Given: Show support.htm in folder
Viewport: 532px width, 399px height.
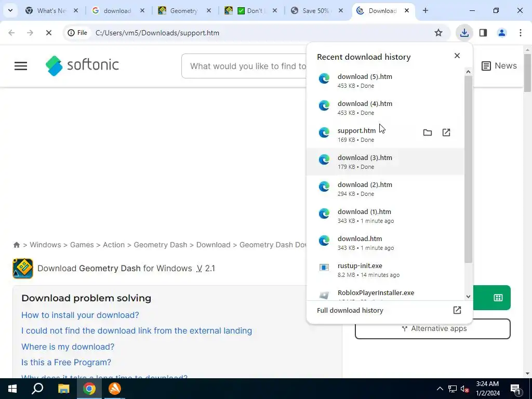Looking at the screenshot, I should [x=428, y=132].
